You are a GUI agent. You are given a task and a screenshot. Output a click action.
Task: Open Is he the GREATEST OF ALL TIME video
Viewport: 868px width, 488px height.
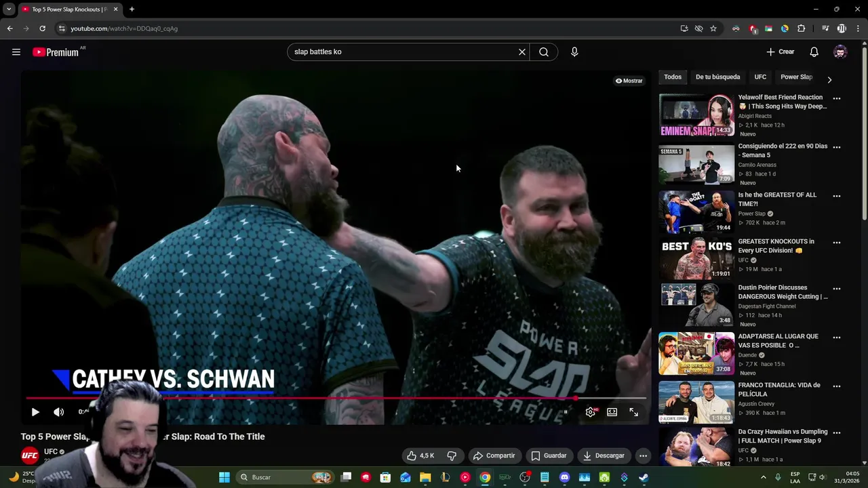[x=696, y=213]
